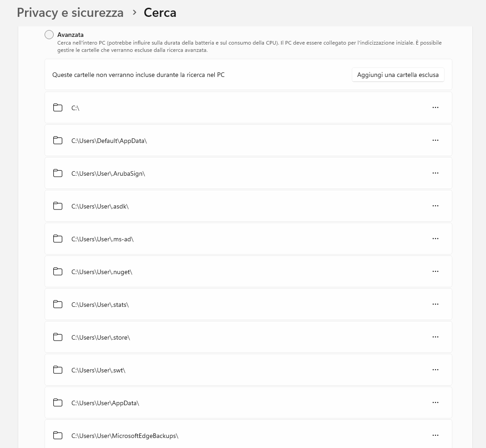The height and width of the screenshot is (448, 486).
Task: Open more options for .stats folder
Action: click(435, 304)
